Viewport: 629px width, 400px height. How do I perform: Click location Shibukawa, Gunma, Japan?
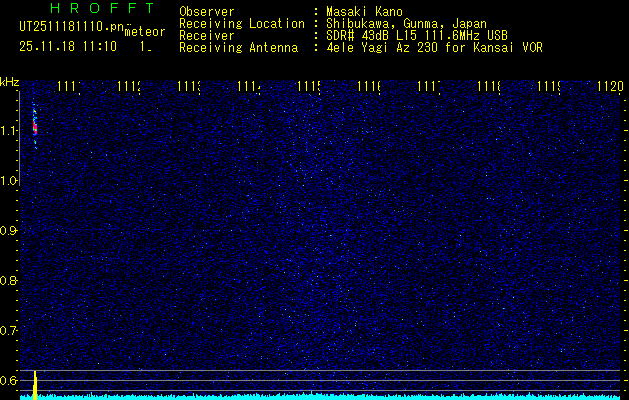[x=406, y=24]
